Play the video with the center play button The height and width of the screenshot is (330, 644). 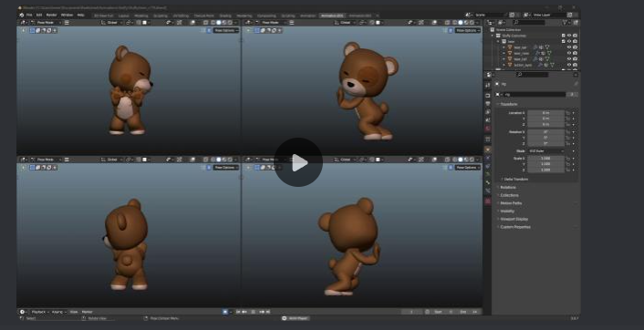298,162
